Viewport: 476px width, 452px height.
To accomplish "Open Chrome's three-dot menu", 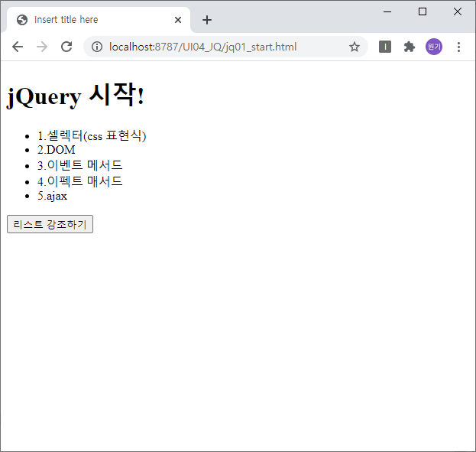I will coord(458,47).
